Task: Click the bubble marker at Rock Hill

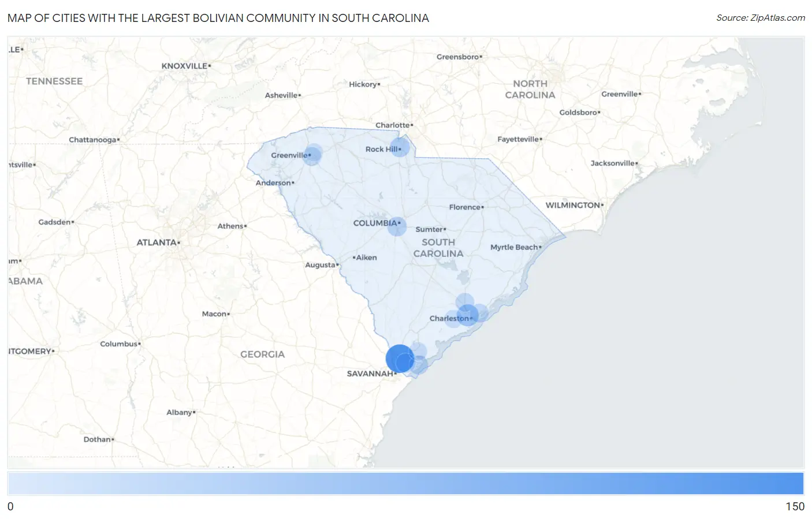Action: [x=400, y=147]
